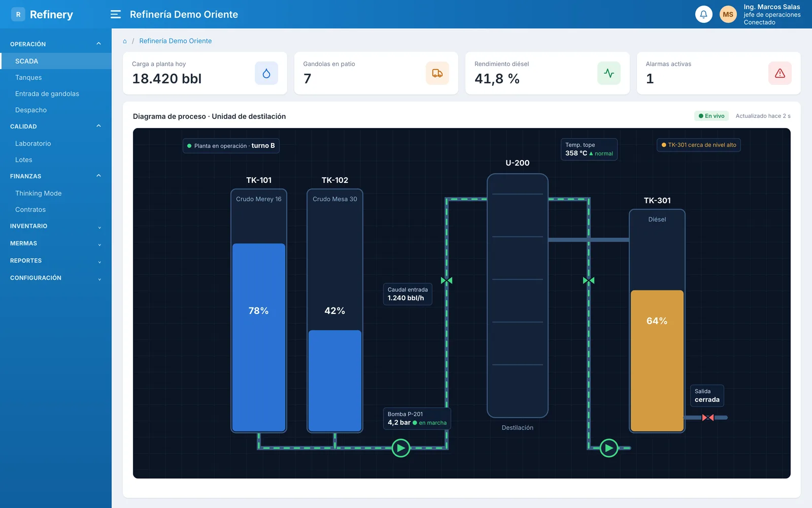The image size is (812, 508).
Task: Click the water drop icon in Carga card
Action: click(x=266, y=73)
